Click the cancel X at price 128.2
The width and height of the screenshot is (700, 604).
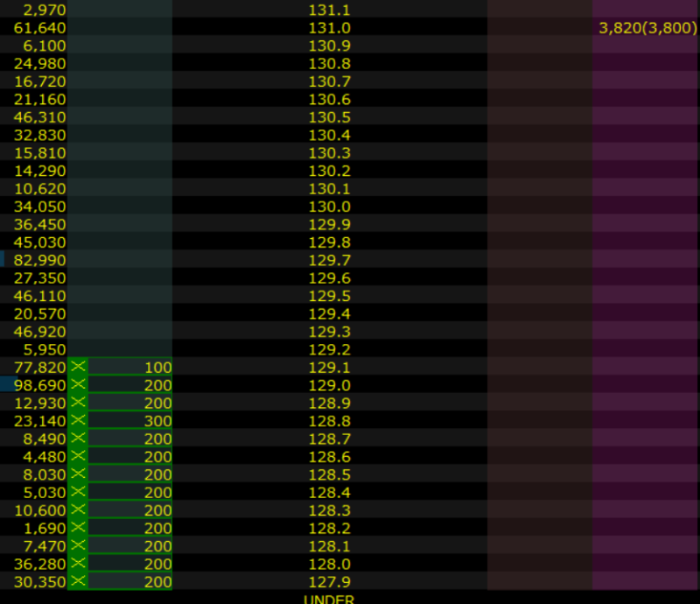point(79,528)
